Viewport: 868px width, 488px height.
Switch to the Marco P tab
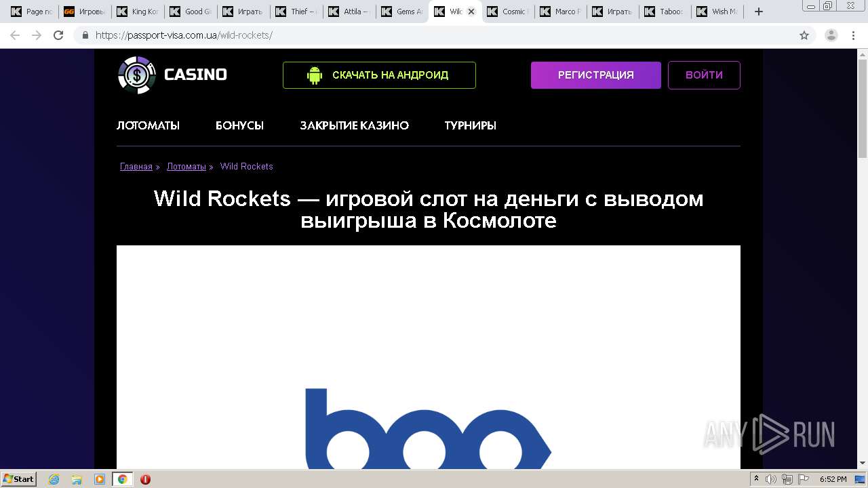(560, 12)
